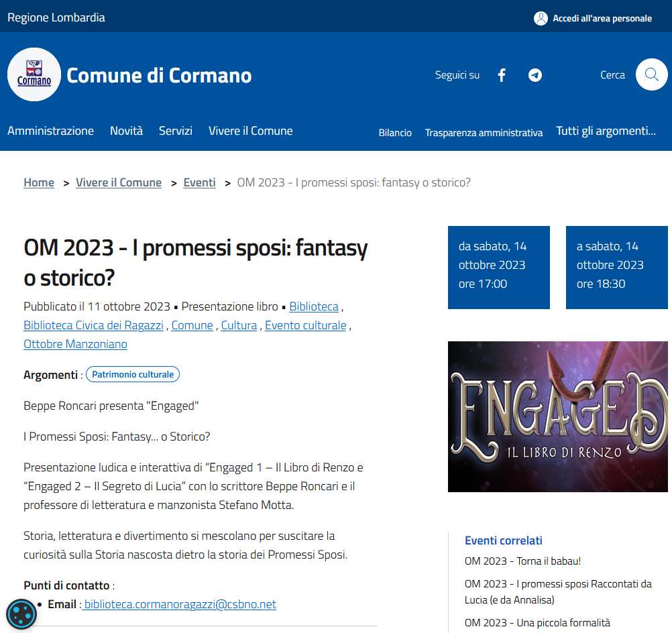Screen dimensions: 672x633
Task: Open related event Torna il babau
Action: point(523,561)
